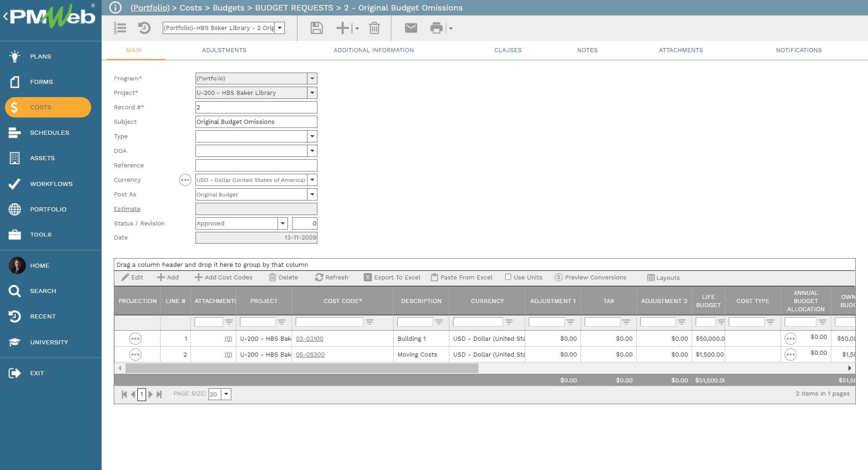Viewport: 868px width, 470px height.
Task: Toggle the Use Units checkbox
Action: click(x=508, y=277)
